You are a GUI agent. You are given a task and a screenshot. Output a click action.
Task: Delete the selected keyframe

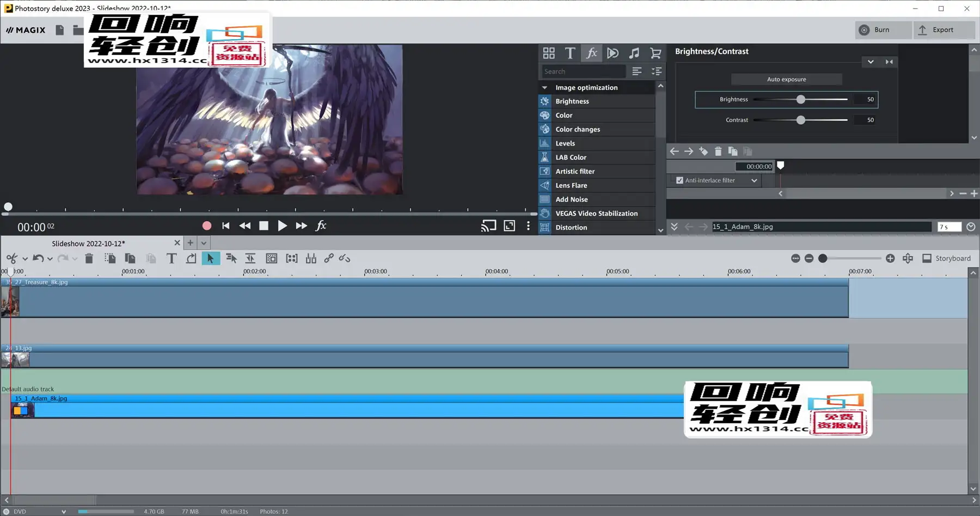coord(718,151)
